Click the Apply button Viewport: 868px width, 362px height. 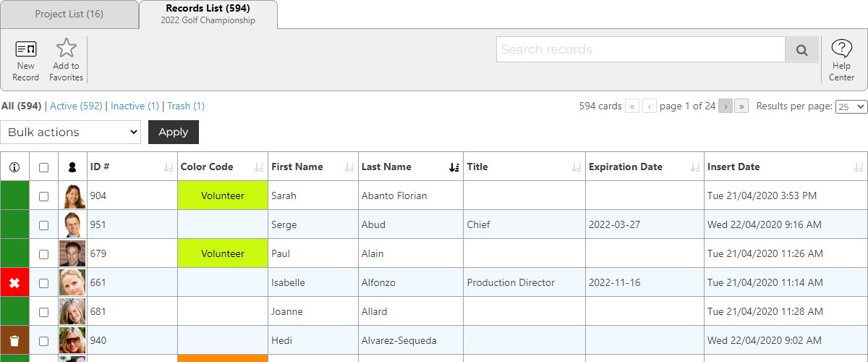[174, 132]
